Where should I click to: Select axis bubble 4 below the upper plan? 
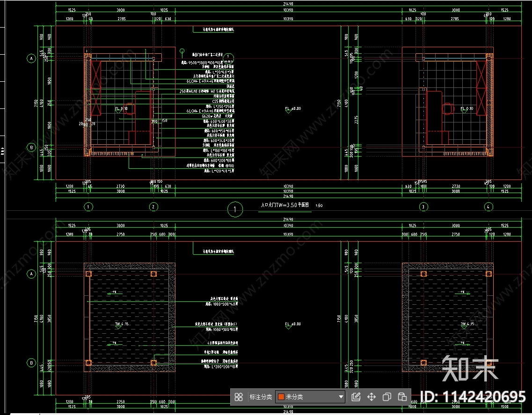489,207
